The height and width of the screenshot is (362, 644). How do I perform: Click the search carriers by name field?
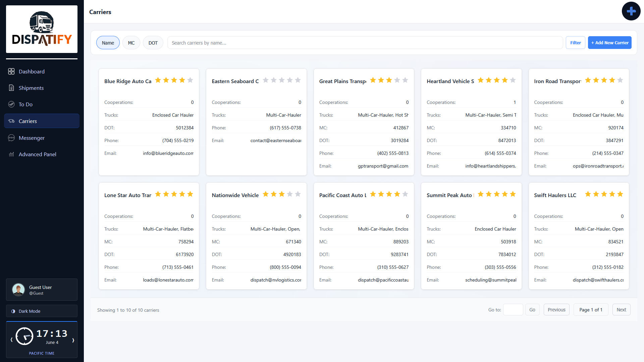[365, 43]
